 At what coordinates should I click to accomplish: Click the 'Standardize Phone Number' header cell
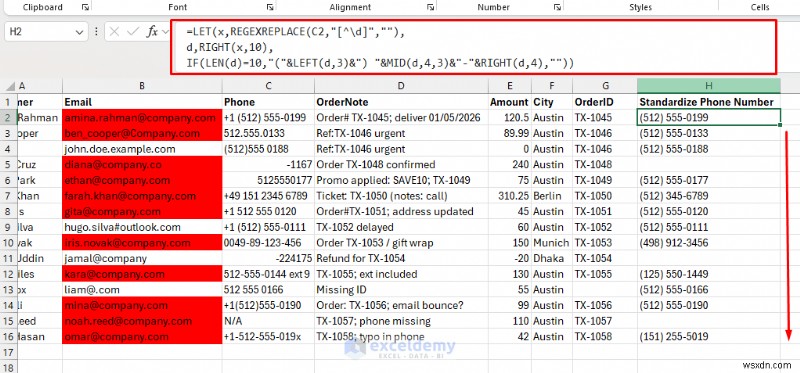709,102
